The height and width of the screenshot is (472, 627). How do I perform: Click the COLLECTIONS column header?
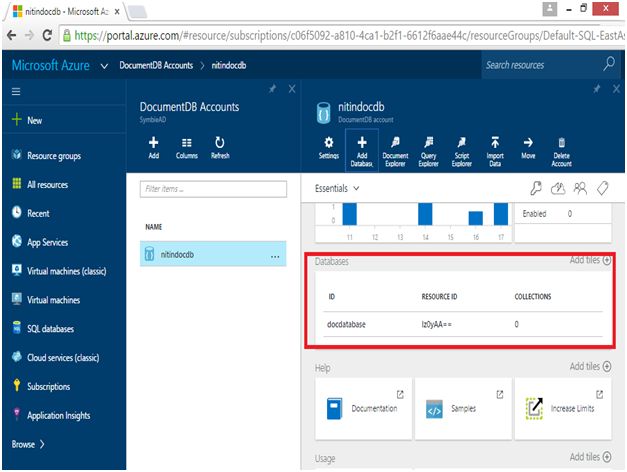point(533,296)
